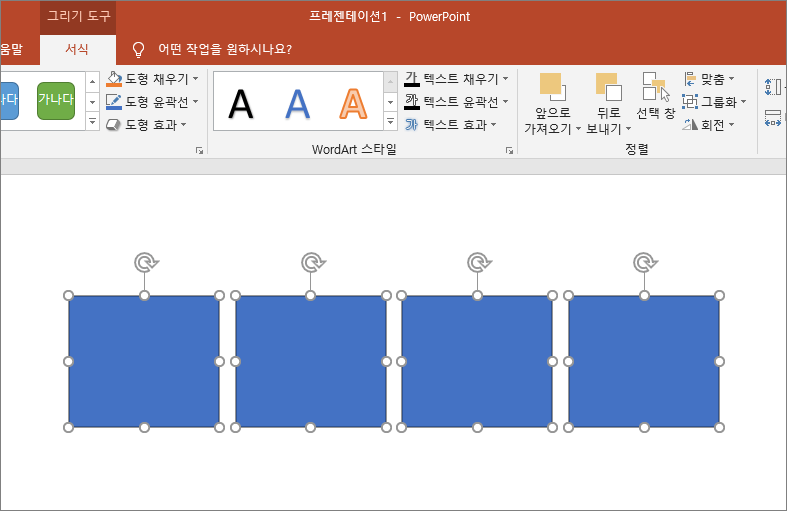This screenshot has height=511, width=787.
Task: Click the 그리기 도구 contextual tab header
Action: tap(78, 17)
